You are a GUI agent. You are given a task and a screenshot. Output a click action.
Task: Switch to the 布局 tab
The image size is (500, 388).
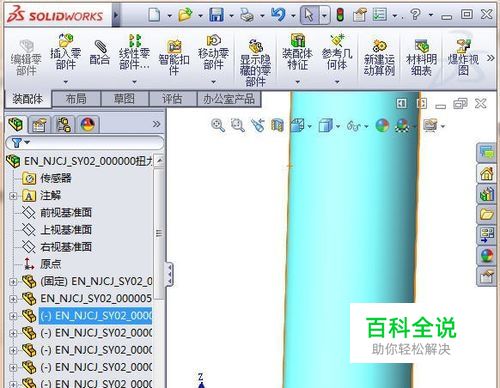76,99
